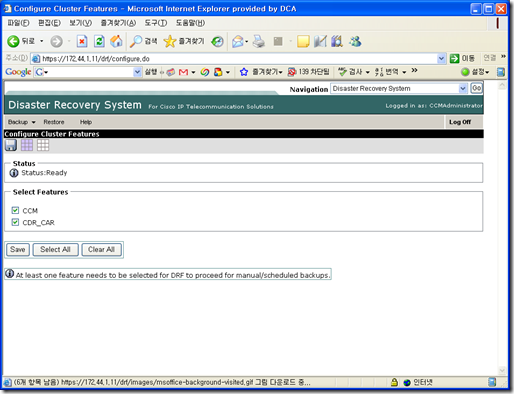Click the Mail envelope icon
The width and height of the screenshot is (514, 394).
point(237,42)
